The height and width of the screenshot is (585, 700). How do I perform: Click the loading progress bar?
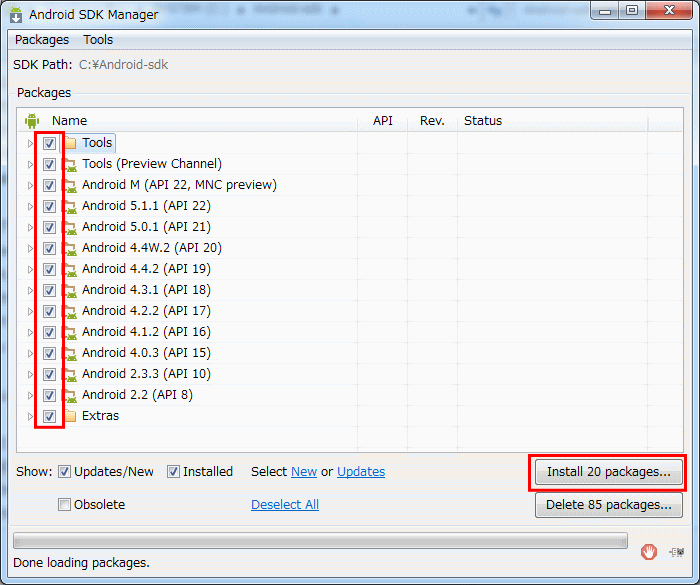tap(321, 540)
